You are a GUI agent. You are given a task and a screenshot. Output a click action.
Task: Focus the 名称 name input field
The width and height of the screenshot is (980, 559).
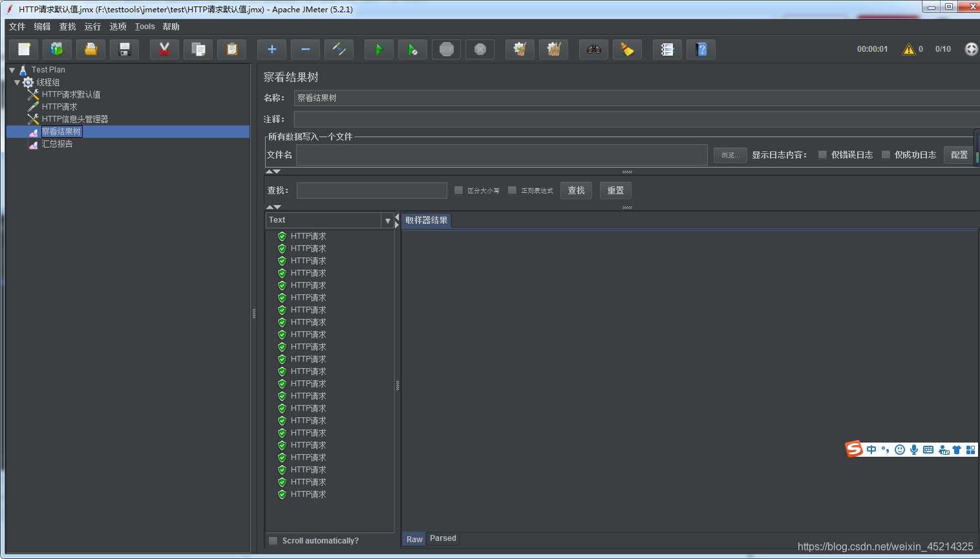click(x=637, y=98)
